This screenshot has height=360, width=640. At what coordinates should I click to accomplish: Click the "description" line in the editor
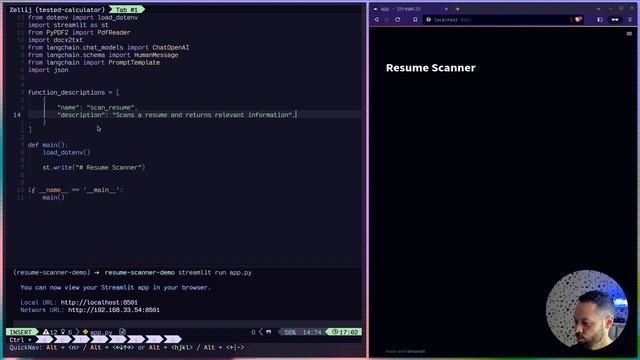click(177, 115)
